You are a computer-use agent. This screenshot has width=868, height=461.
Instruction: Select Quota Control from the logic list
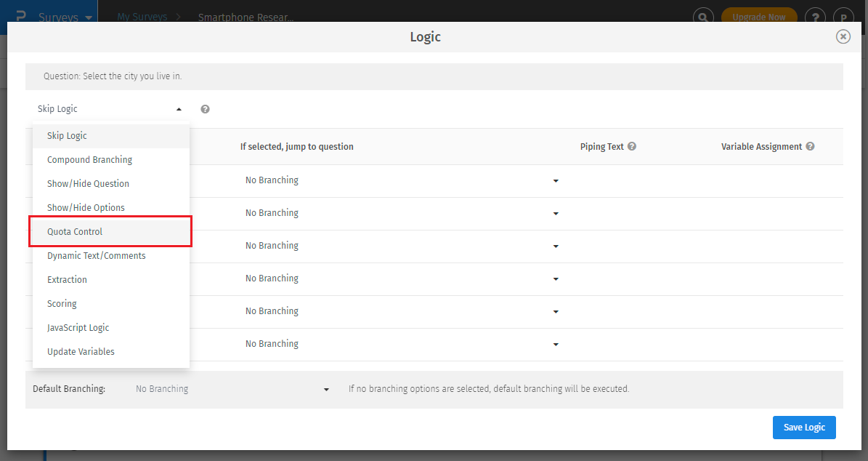[75, 231]
